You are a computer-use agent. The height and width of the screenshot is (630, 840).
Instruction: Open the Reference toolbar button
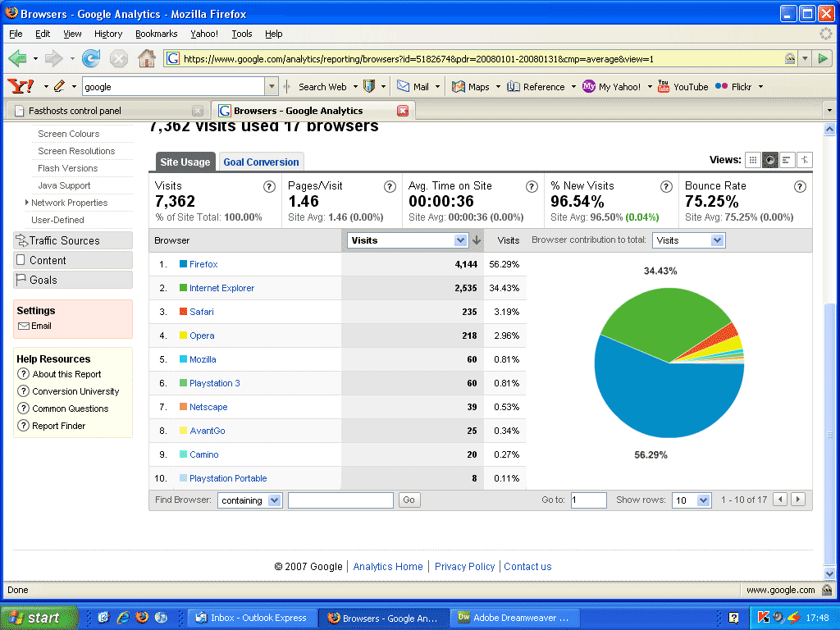(x=536, y=87)
